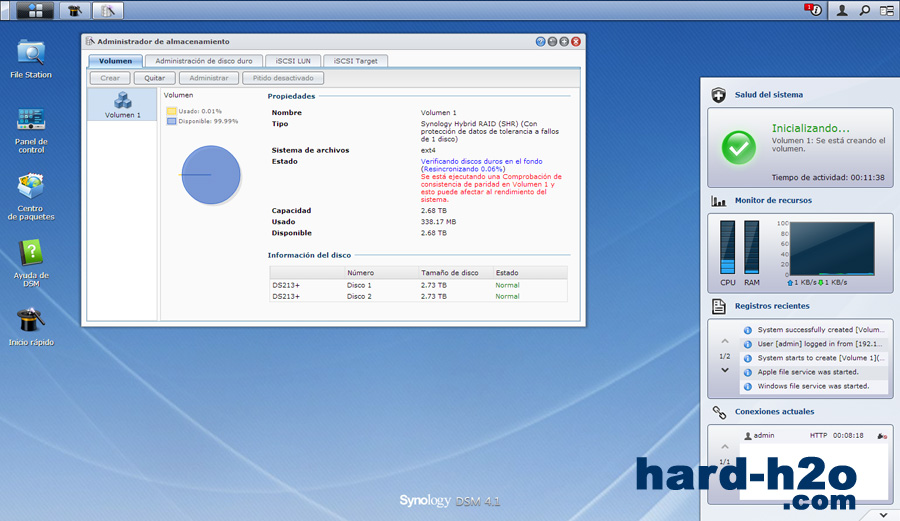The height and width of the screenshot is (521, 900).
Task: Select the Storage Manager taskbar icon
Action: point(107,10)
